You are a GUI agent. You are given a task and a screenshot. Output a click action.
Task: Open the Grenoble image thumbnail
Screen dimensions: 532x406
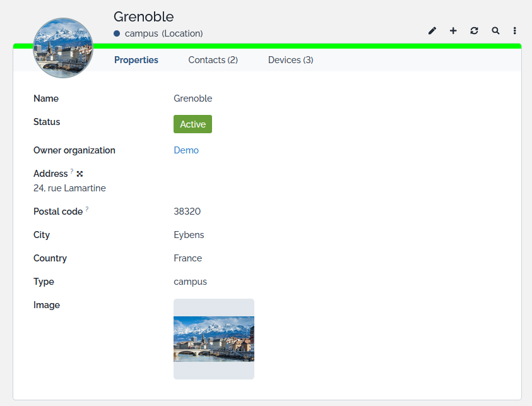tap(214, 339)
